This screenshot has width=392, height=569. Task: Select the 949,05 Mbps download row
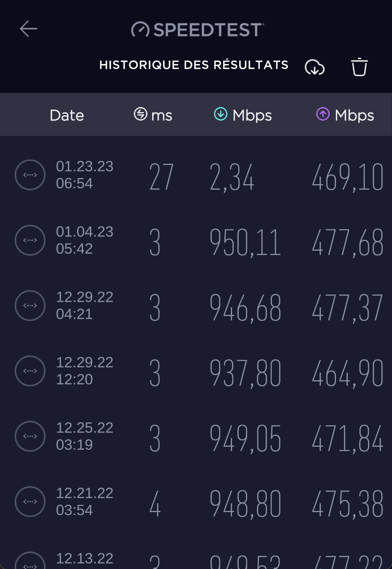tap(245, 438)
